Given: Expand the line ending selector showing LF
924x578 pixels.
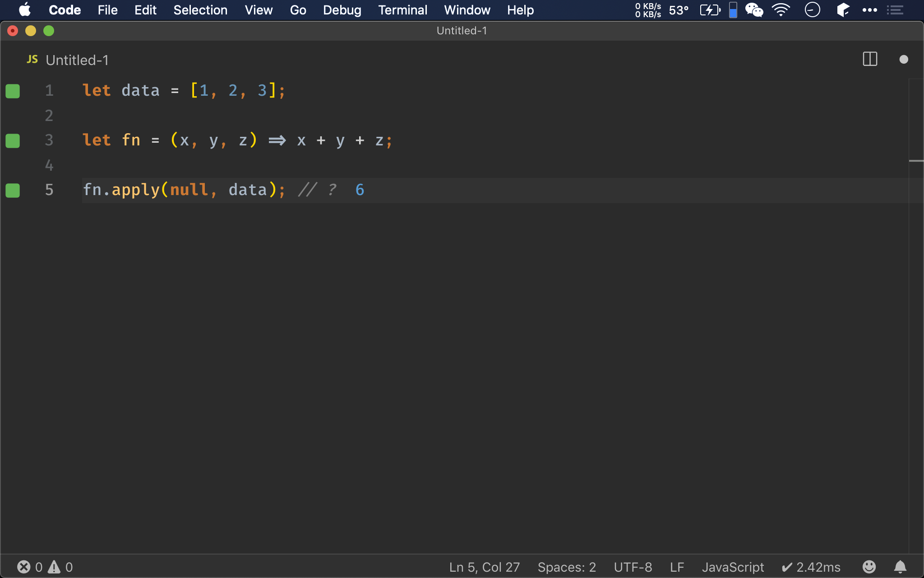Looking at the screenshot, I should pyautogui.click(x=678, y=567).
